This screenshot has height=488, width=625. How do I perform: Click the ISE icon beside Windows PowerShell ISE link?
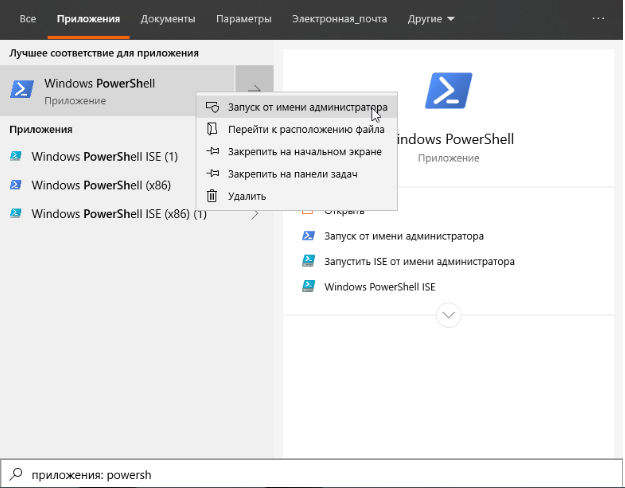pos(308,286)
